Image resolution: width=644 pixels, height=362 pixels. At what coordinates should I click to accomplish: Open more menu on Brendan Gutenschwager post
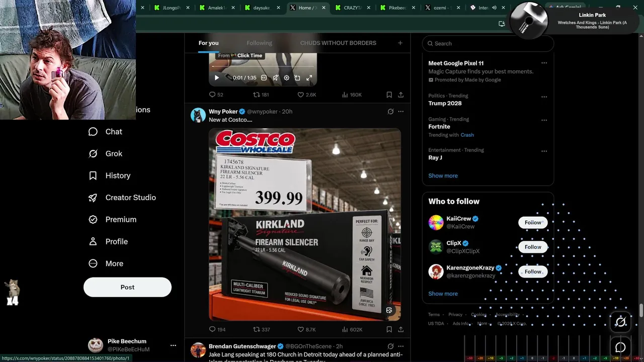click(x=400, y=346)
